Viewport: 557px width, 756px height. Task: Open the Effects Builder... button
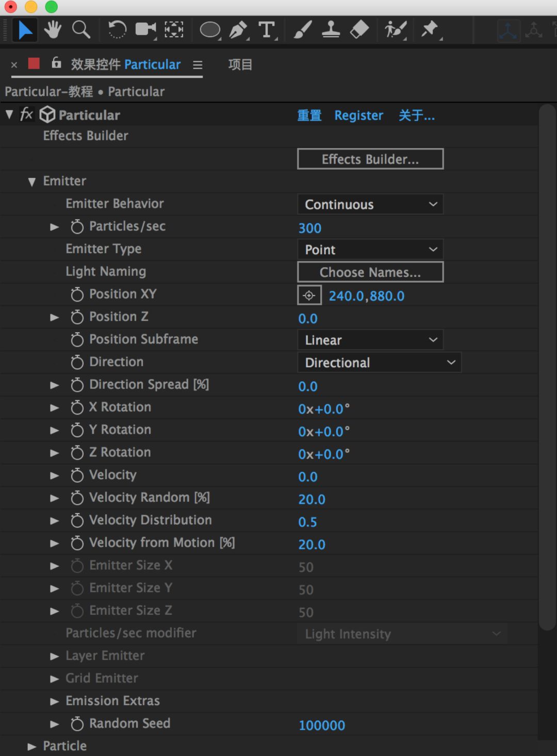pyautogui.click(x=370, y=159)
